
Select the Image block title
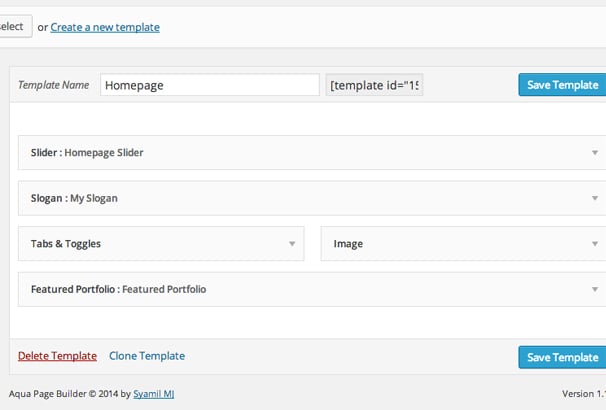tap(348, 244)
